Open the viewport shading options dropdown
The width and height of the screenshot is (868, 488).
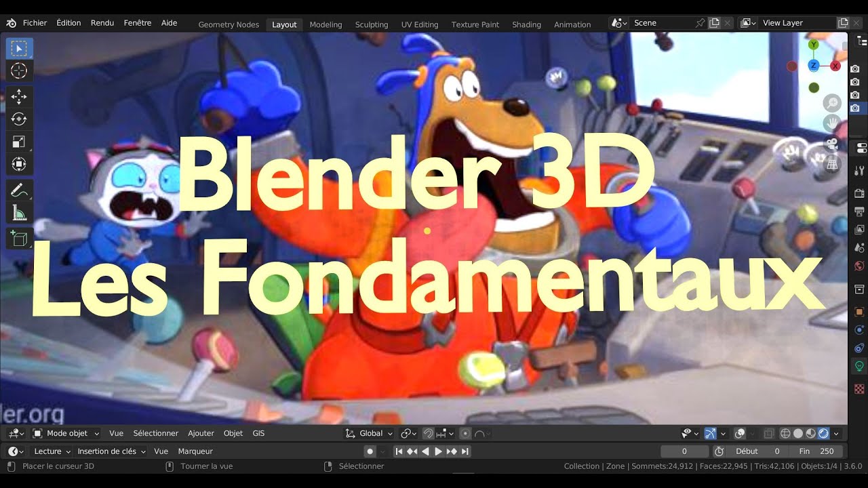pyautogui.click(x=836, y=433)
